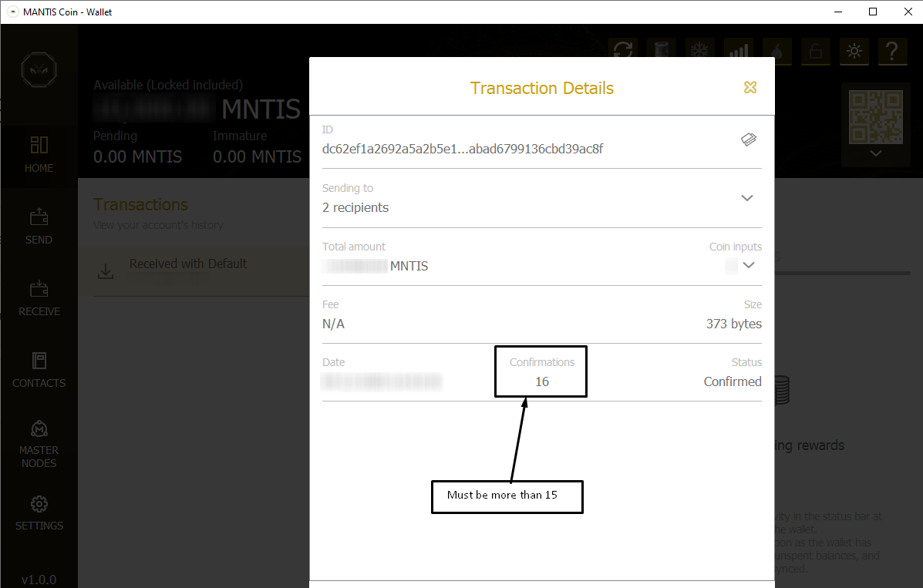Click the MANTIS logo in sidebar
Image resolution: width=923 pixels, height=588 pixels.
tap(39, 69)
